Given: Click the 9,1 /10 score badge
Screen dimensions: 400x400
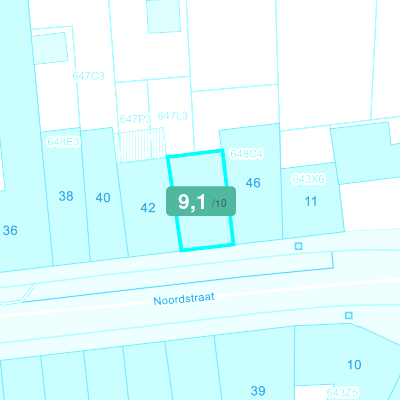Looking at the screenshot, I should [x=201, y=201].
